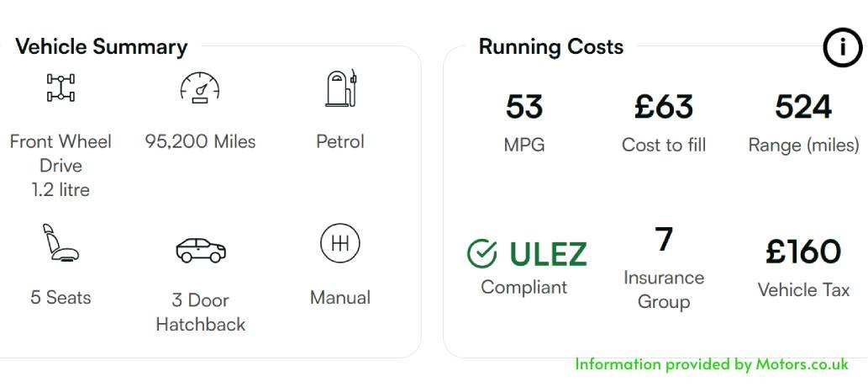Click the car seat icon
This screenshot has height=387, width=868.
(60, 241)
